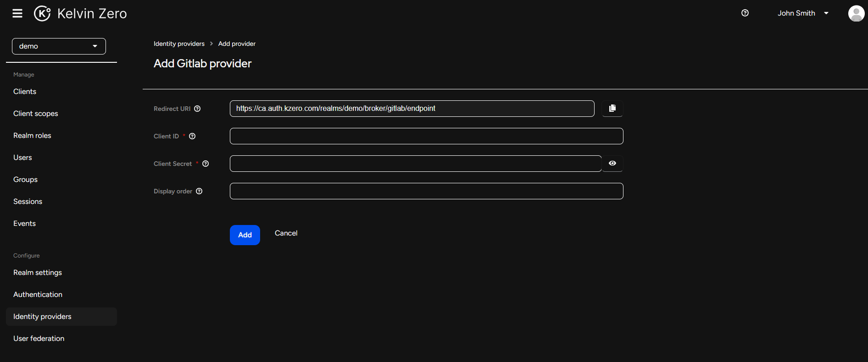Go to Authentication settings
The image size is (868, 362).
pyautogui.click(x=38, y=295)
